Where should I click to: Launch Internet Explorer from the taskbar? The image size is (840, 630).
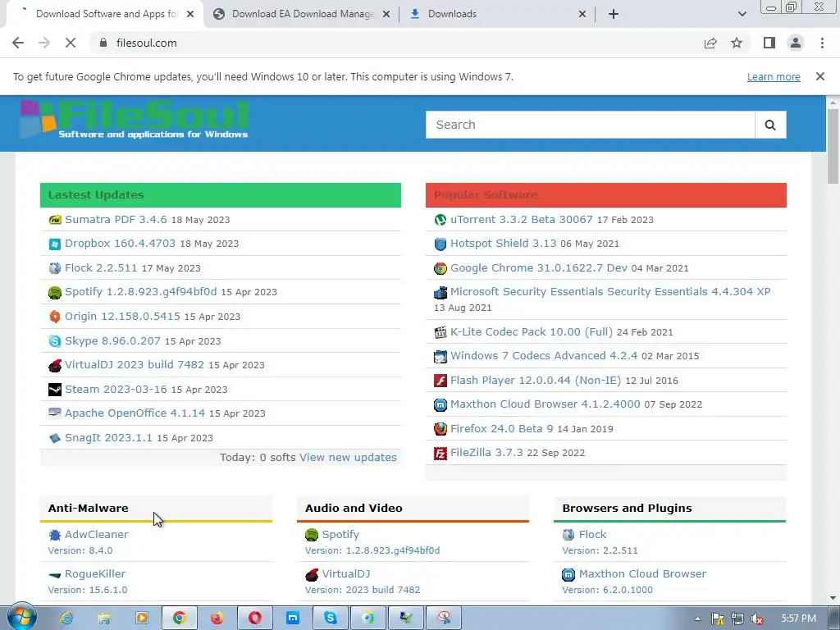tap(66, 618)
